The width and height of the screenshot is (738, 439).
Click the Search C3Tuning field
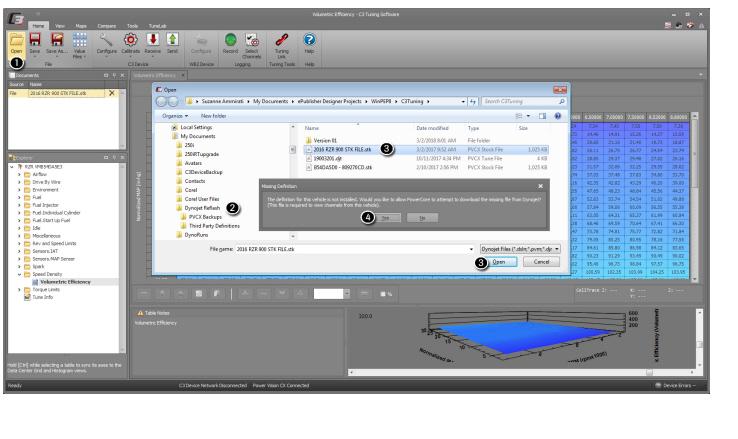[520, 101]
